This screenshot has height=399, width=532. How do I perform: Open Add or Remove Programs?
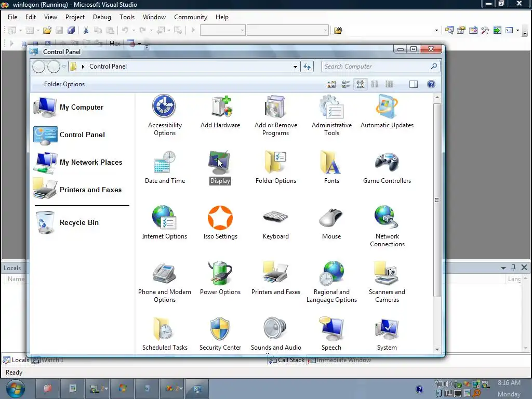(275, 115)
